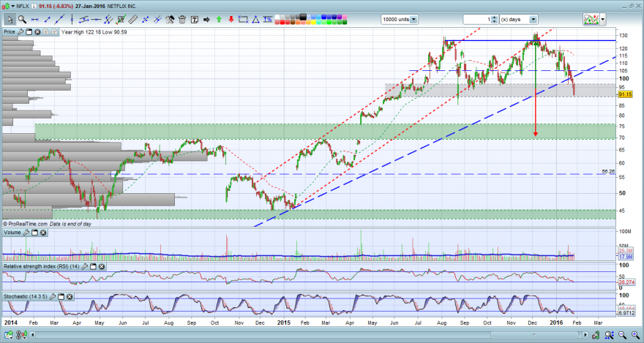Expand the add indicator dropdown arrow
644x343 pixels.
click(x=602, y=19)
